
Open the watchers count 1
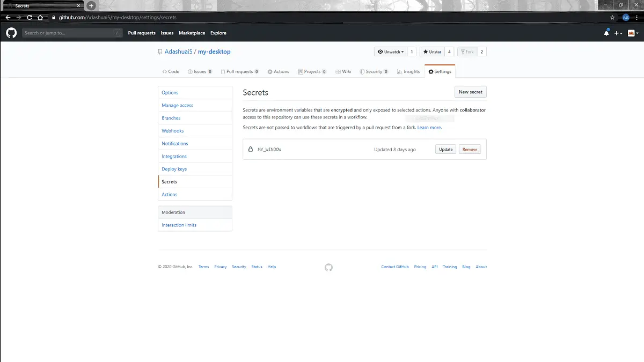[412, 52]
